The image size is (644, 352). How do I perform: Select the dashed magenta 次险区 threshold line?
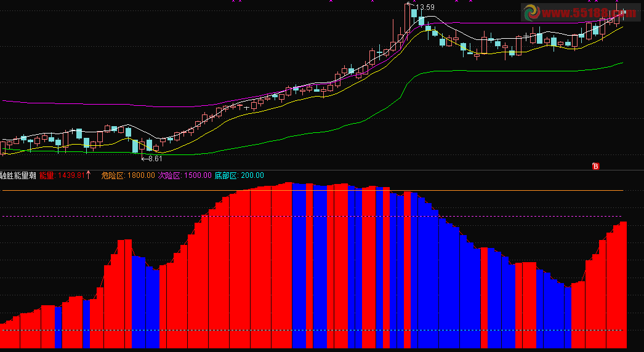(312, 216)
